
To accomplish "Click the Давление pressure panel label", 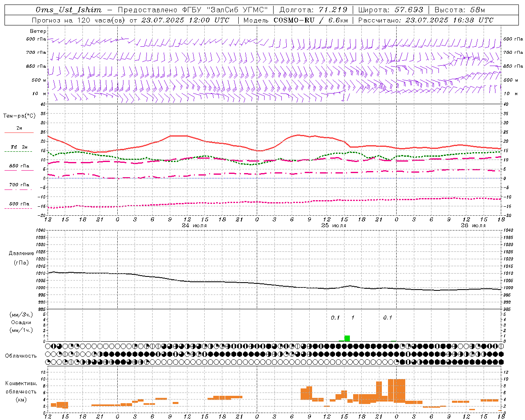I will click(21, 253).
